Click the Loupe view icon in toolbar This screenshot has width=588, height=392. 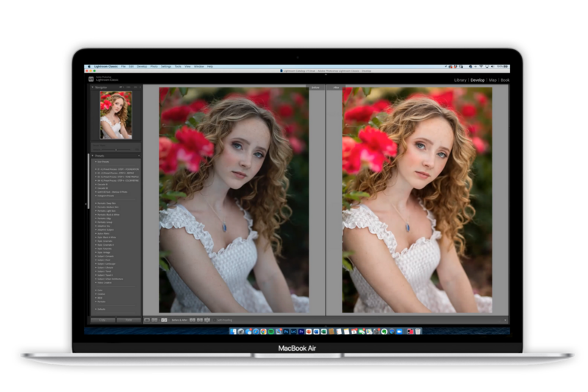click(x=147, y=320)
